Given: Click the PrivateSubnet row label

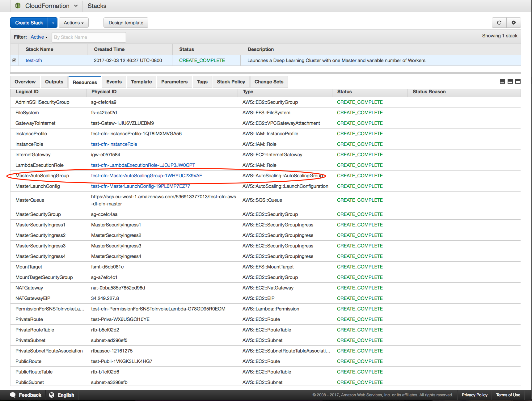Looking at the screenshot, I should click(30, 340).
